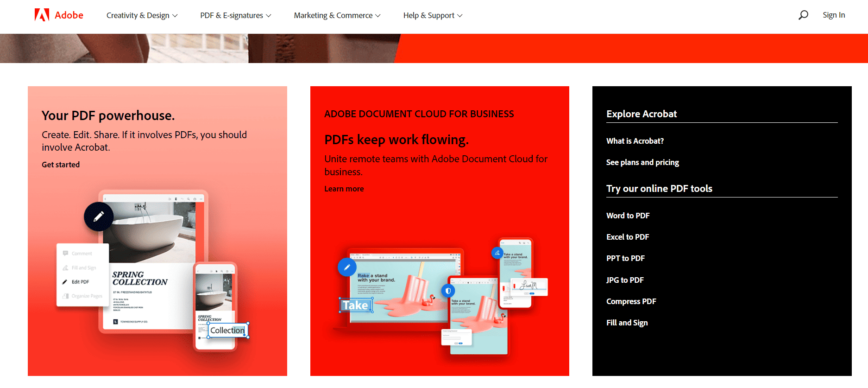
Task: Click the Sign In link
Action: pos(834,15)
